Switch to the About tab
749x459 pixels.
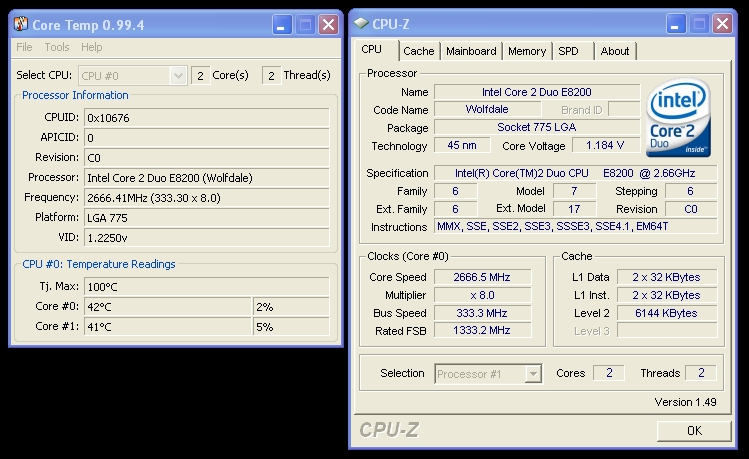click(615, 51)
